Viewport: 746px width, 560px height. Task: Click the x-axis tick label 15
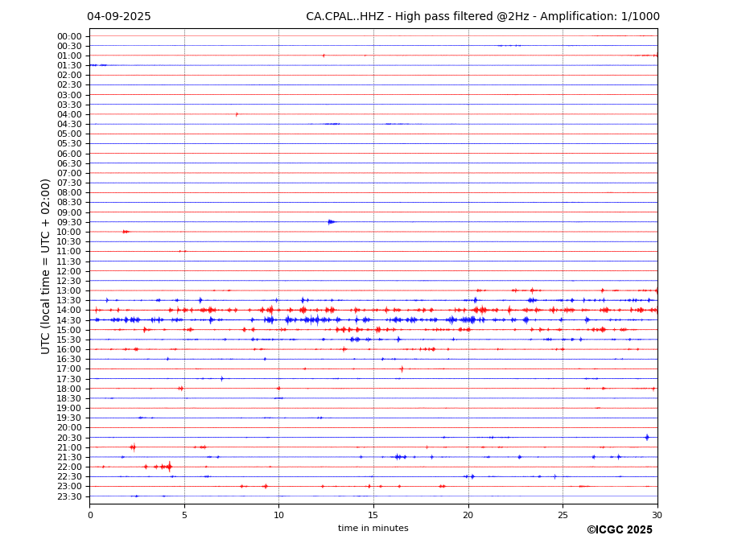(373, 515)
